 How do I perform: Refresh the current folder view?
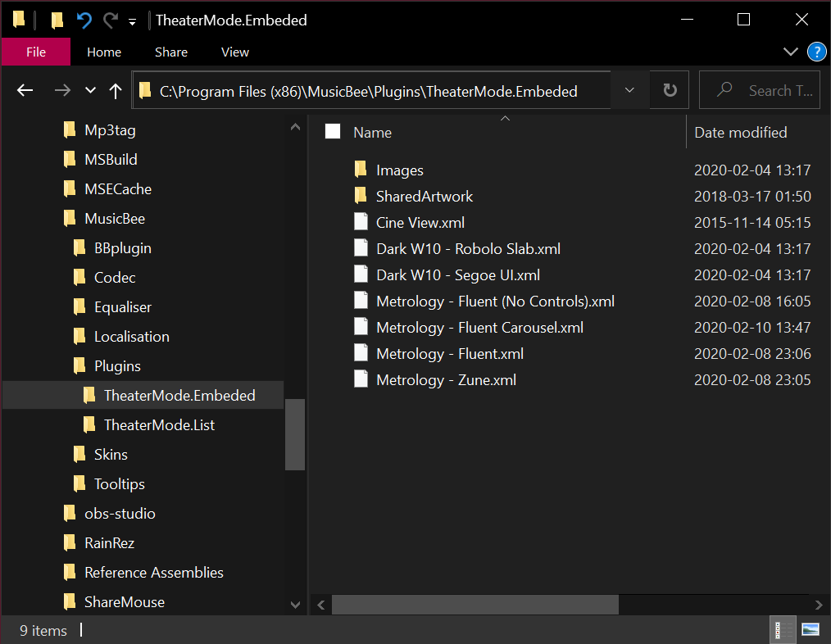(x=670, y=91)
